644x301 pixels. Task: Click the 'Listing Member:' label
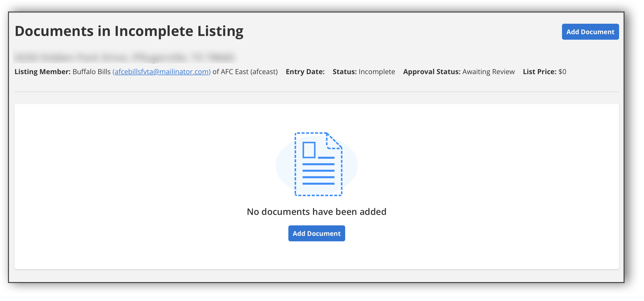43,72
